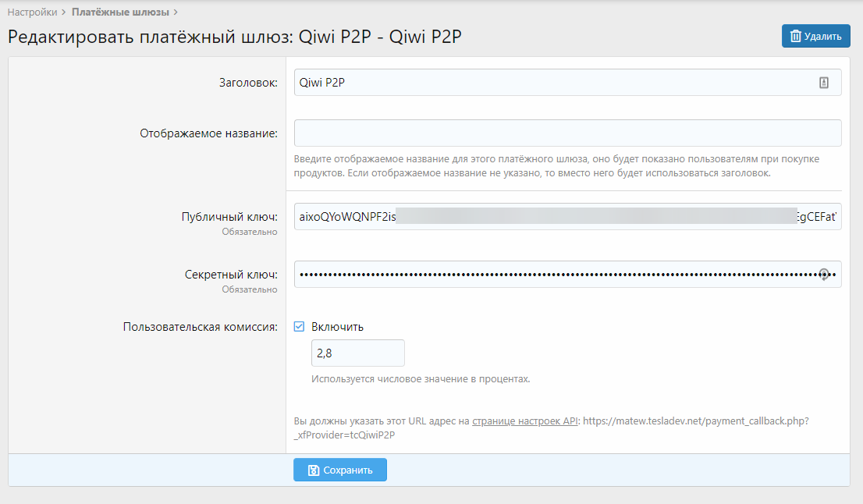Screen dimensions: 863x504
Task: Click the password manager icon in Секретный ключ
Action: pyautogui.click(x=823, y=275)
